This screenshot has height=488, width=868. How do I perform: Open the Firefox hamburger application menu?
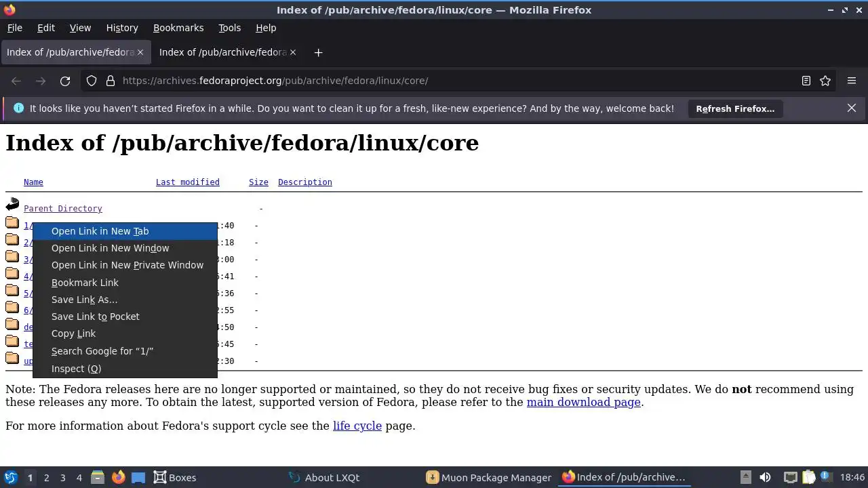[x=852, y=81]
